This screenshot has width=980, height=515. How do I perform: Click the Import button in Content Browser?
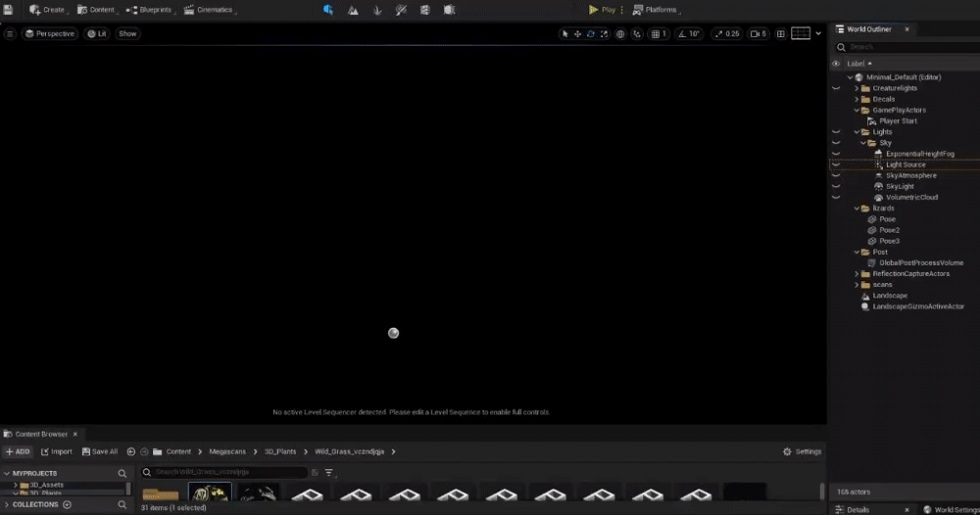tap(56, 452)
